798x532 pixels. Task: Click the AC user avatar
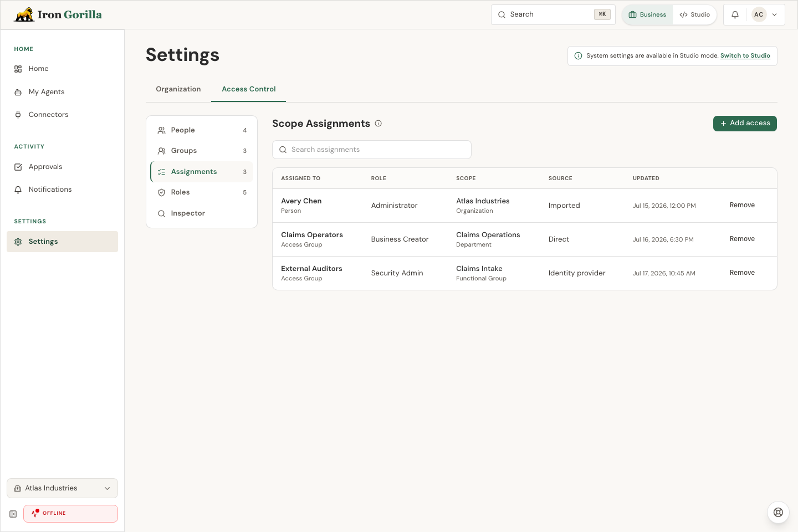[x=759, y=15]
